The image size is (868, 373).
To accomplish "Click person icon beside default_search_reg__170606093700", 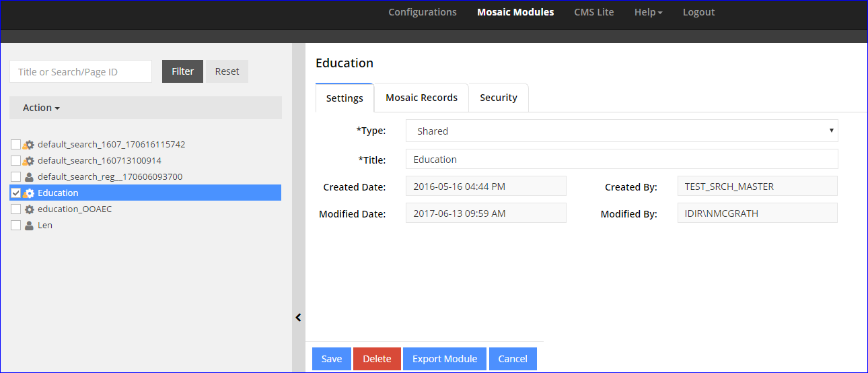I will point(29,177).
